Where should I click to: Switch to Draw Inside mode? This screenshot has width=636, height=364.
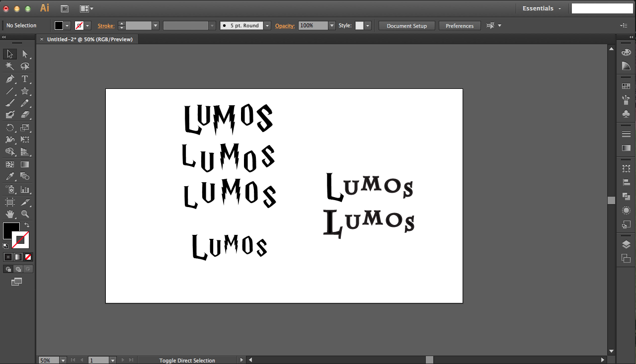(28, 269)
